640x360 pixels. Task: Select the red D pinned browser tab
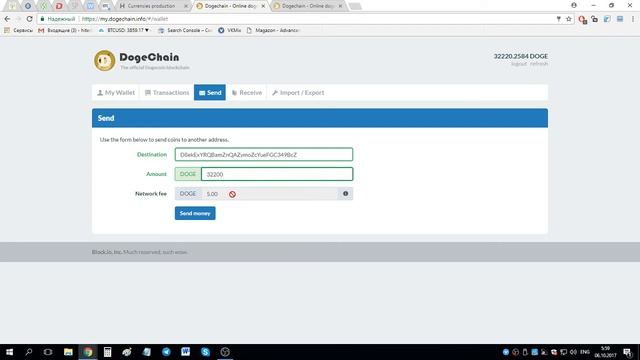(59, 6)
